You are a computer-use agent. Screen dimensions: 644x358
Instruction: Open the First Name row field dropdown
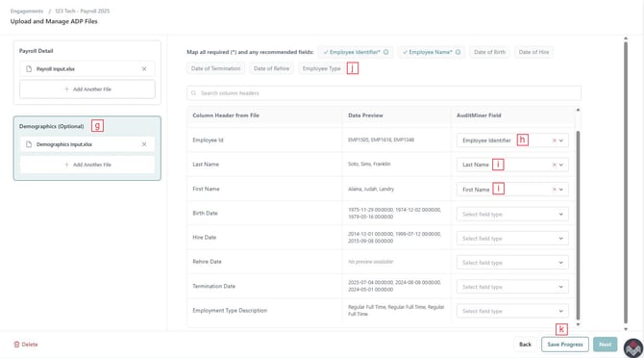click(561, 190)
